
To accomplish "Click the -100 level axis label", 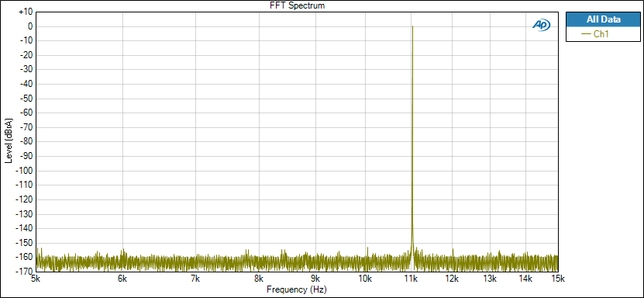I will (24, 171).
